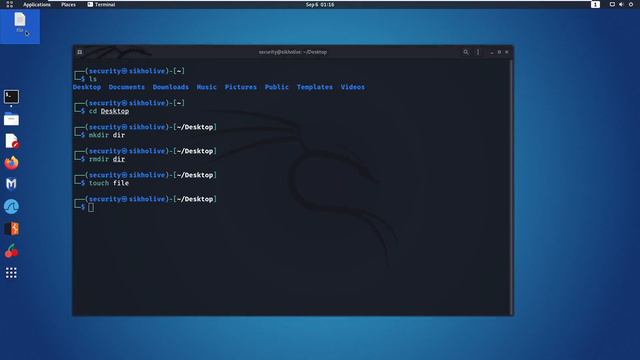Screen dimensions: 640x360
Task: Switch workspace via indicator 1
Action: (x=595, y=4)
